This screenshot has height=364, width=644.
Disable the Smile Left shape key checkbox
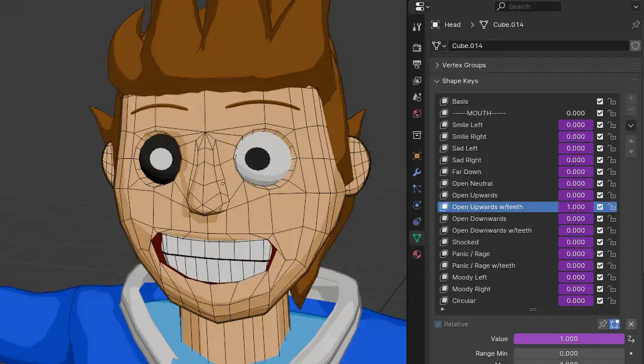(x=600, y=125)
